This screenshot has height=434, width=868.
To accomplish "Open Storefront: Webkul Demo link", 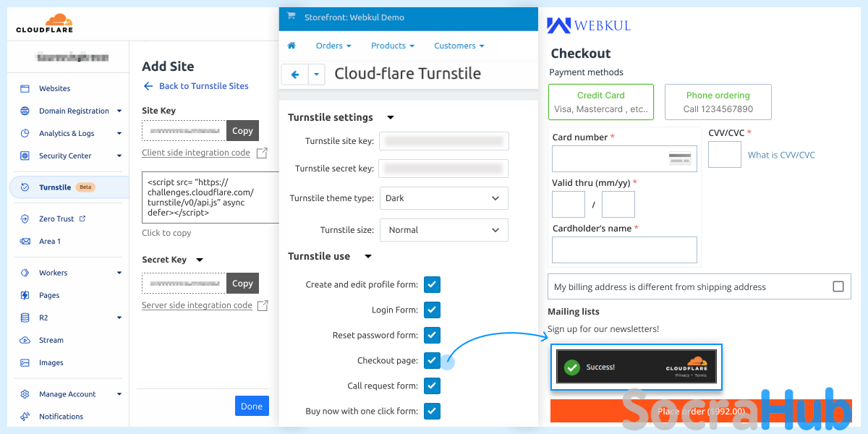I will (x=356, y=17).
